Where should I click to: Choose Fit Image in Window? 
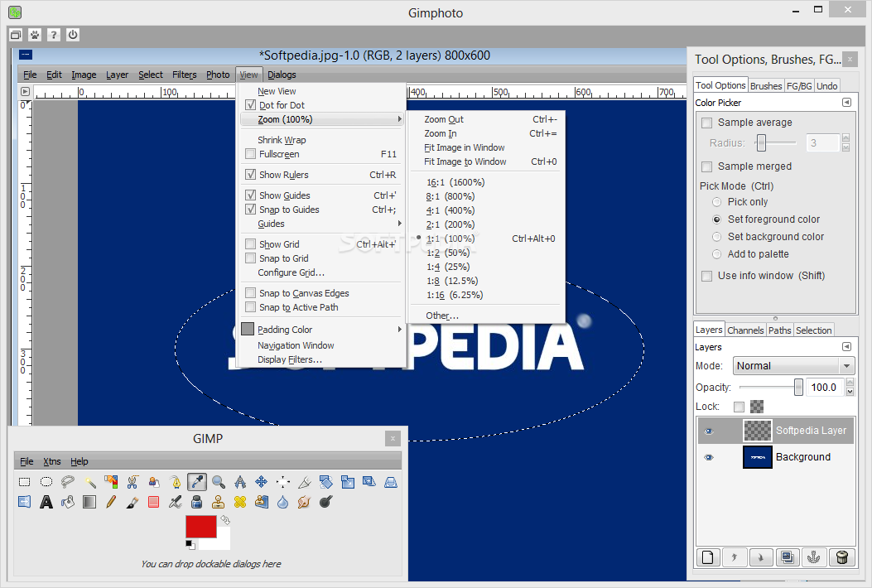[x=465, y=147]
